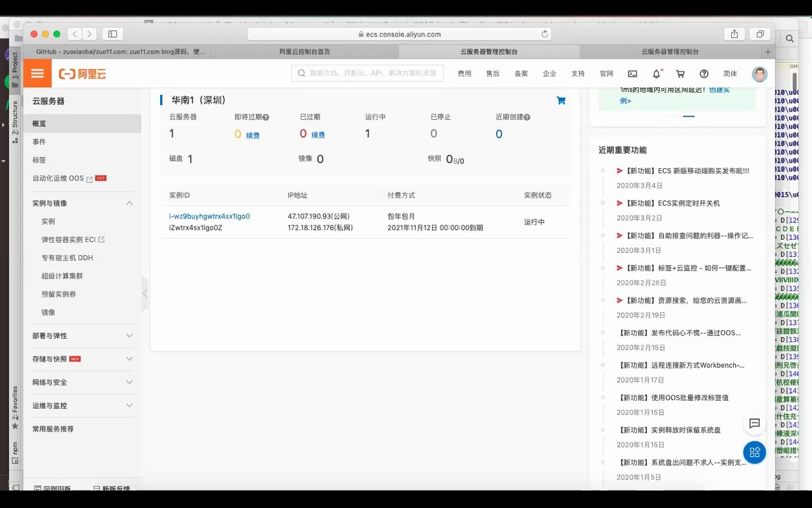Image resolution: width=812 pixels, height=508 pixels.
Task: Select 概览 in sidebar
Action: (82, 124)
